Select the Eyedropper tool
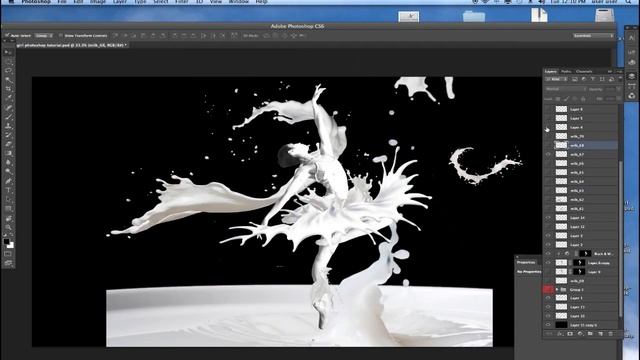The image size is (640, 360). (8, 98)
